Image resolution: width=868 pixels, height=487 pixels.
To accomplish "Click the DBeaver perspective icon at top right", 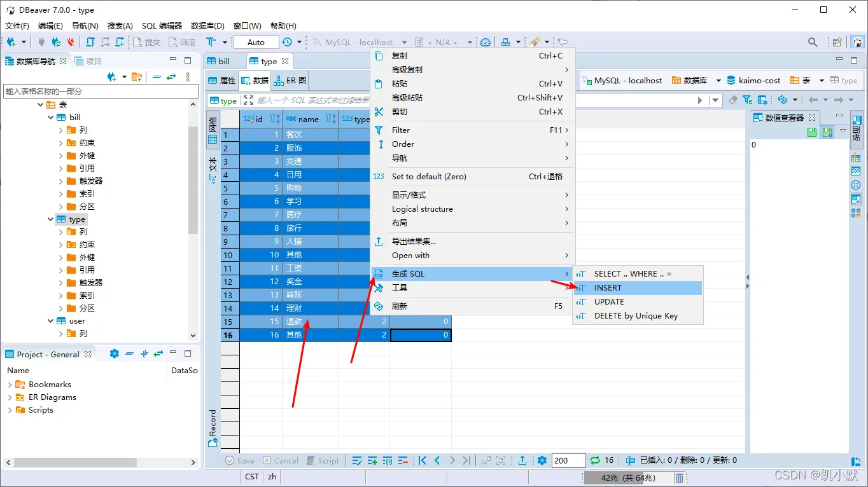I will (858, 42).
